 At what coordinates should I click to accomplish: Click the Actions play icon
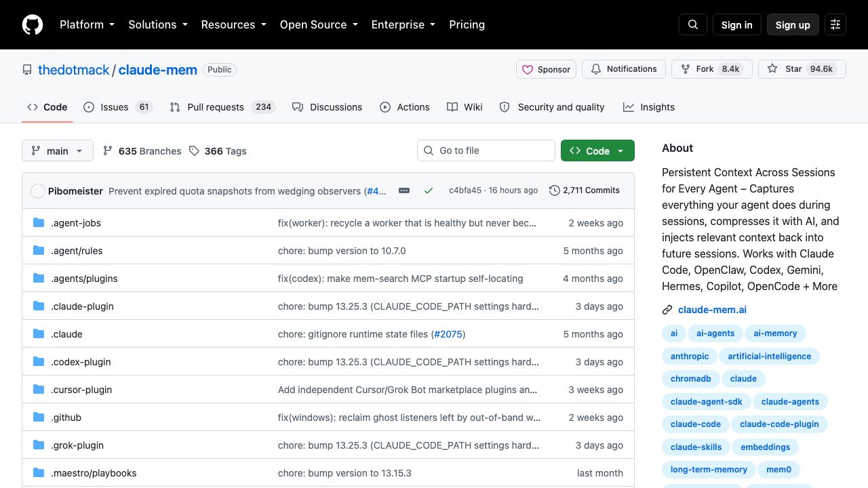pos(385,107)
